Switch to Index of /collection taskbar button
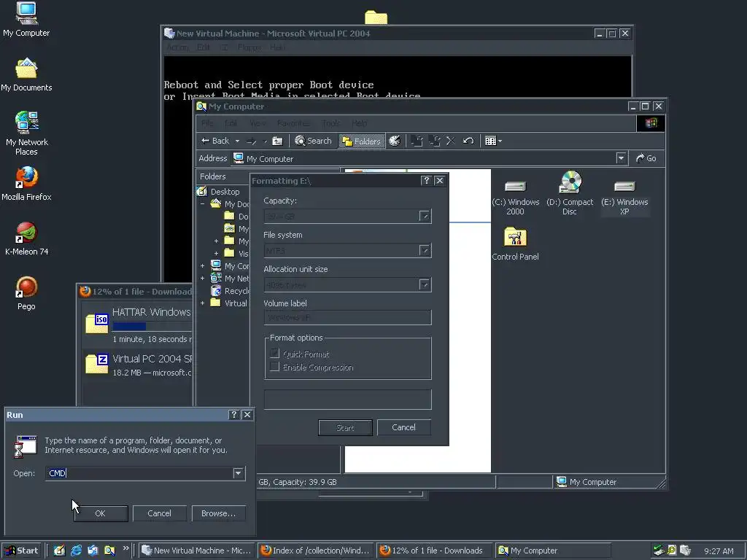 pyautogui.click(x=315, y=551)
